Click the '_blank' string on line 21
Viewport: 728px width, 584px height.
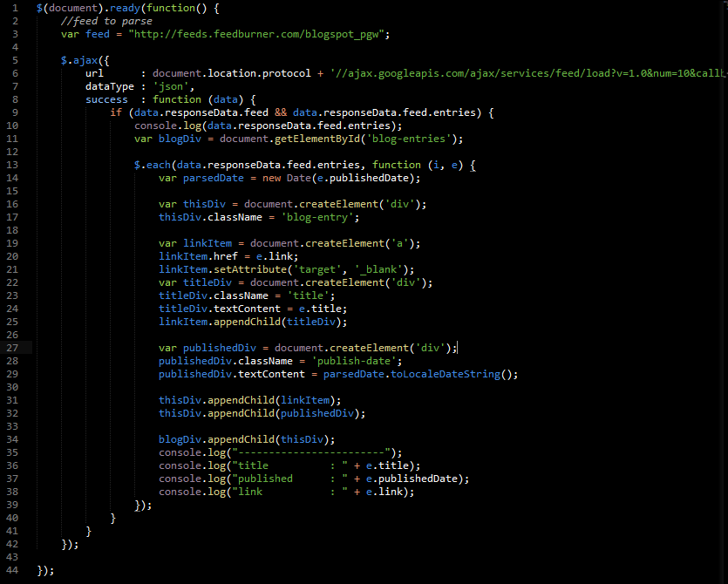(x=378, y=269)
